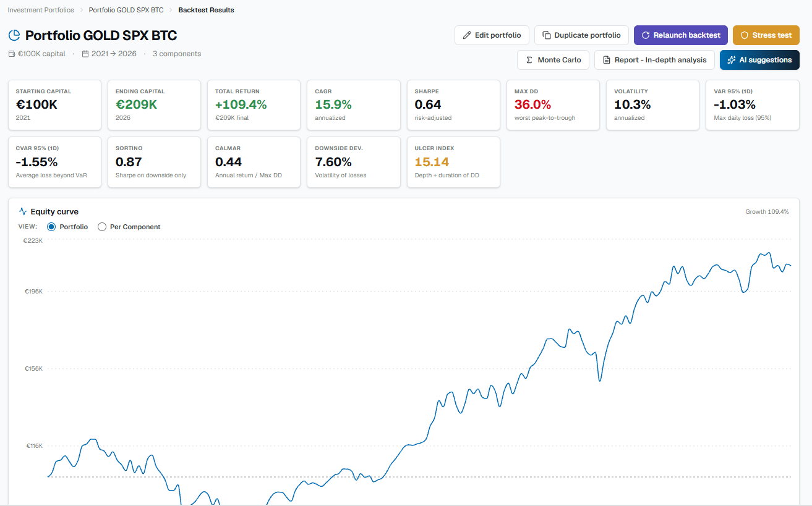
Task: Click the sigma icon on Monte Carlo
Action: point(529,60)
